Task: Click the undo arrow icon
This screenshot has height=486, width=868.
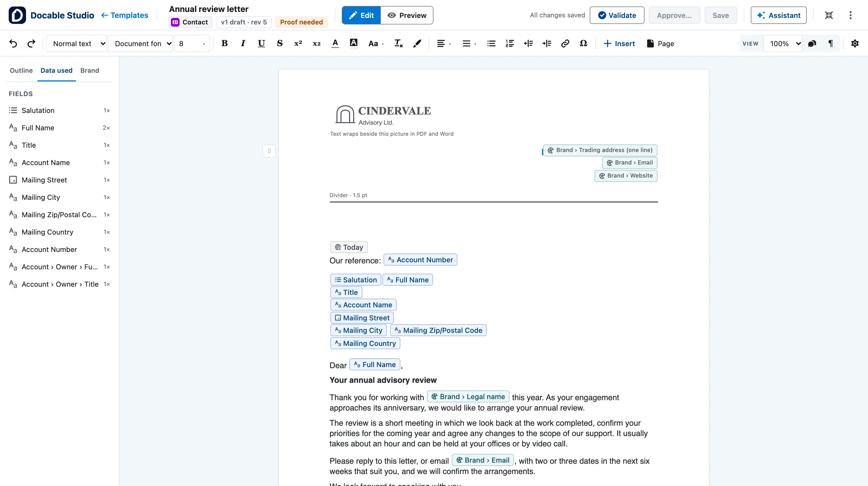Action: 13,43
